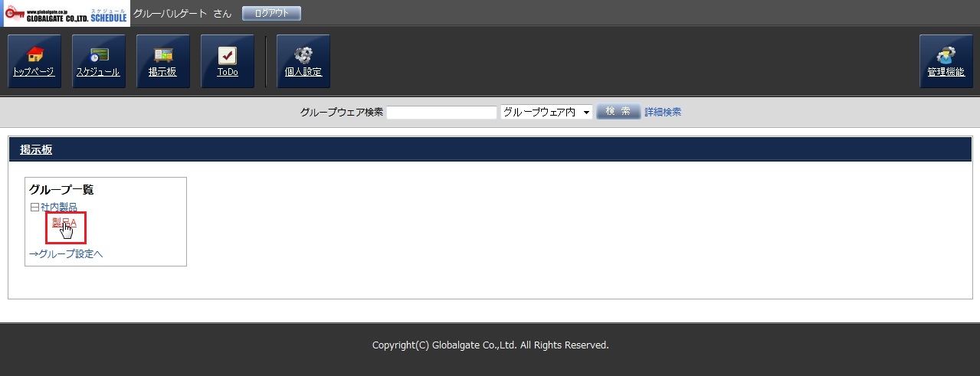Go to →グループ設定へ link
Screen dimensions: 980x376
coord(66,253)
